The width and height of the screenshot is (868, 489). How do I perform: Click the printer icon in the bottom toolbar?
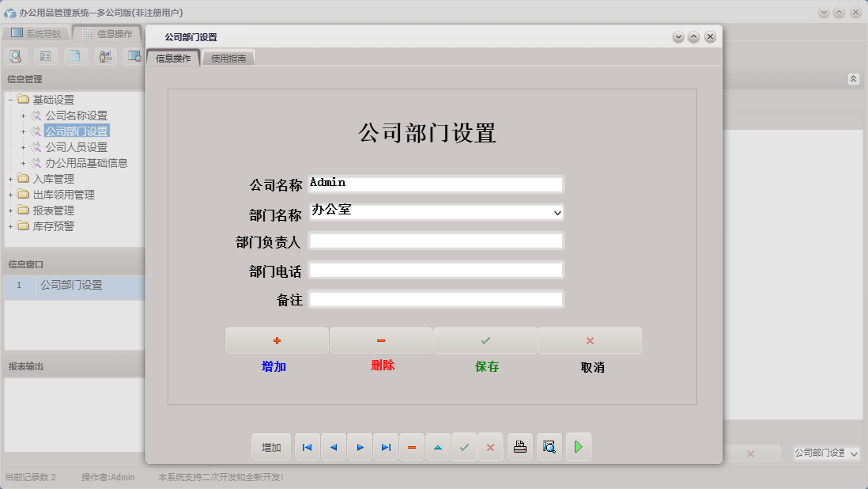519,446
